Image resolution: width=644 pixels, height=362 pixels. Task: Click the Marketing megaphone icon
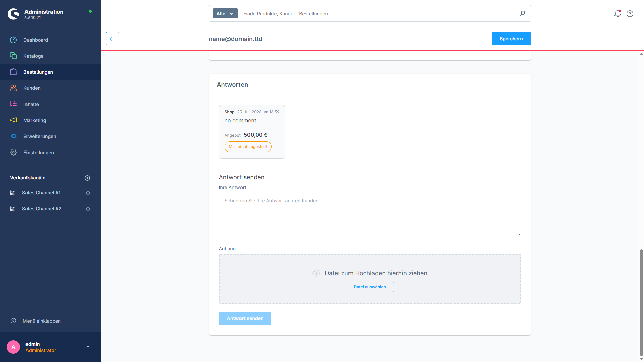[x=13, y=120]
